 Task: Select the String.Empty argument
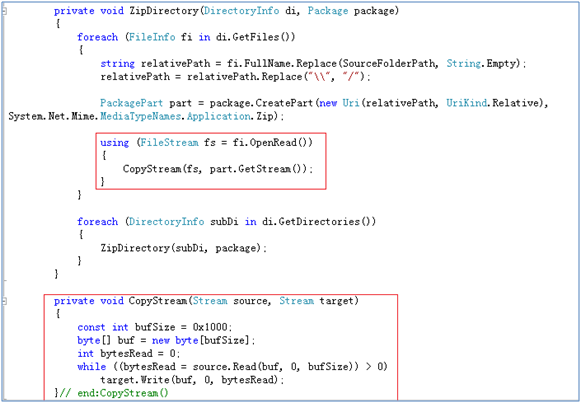coord(481,63)
